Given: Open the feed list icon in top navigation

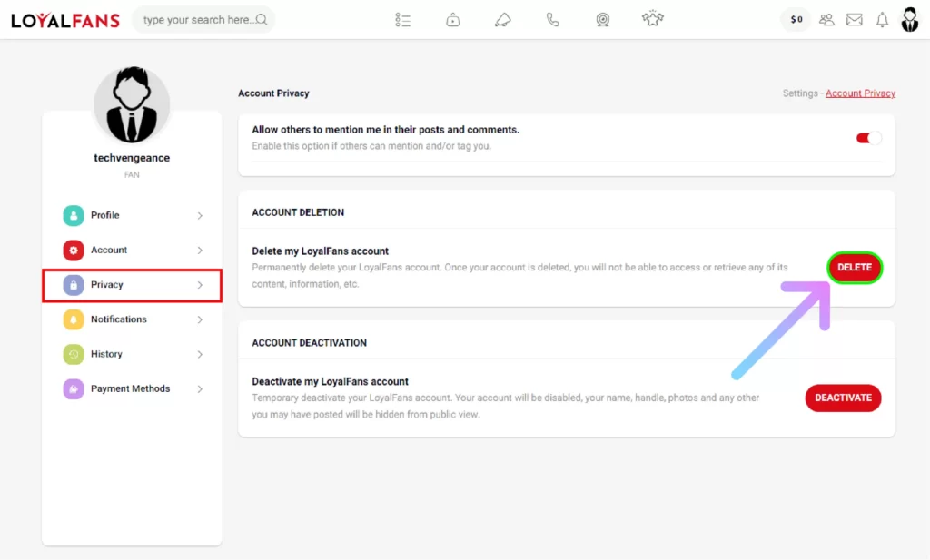Looking at the screenshot, I should [x=402, y=20].
